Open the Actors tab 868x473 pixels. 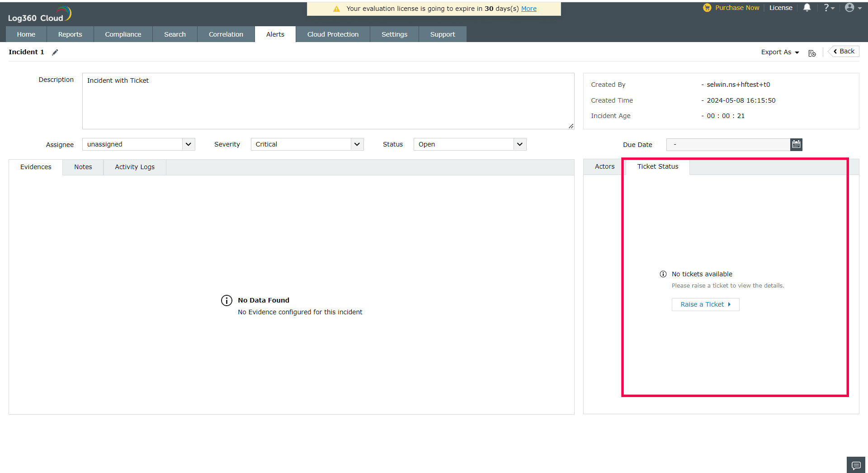pos(604,166)
